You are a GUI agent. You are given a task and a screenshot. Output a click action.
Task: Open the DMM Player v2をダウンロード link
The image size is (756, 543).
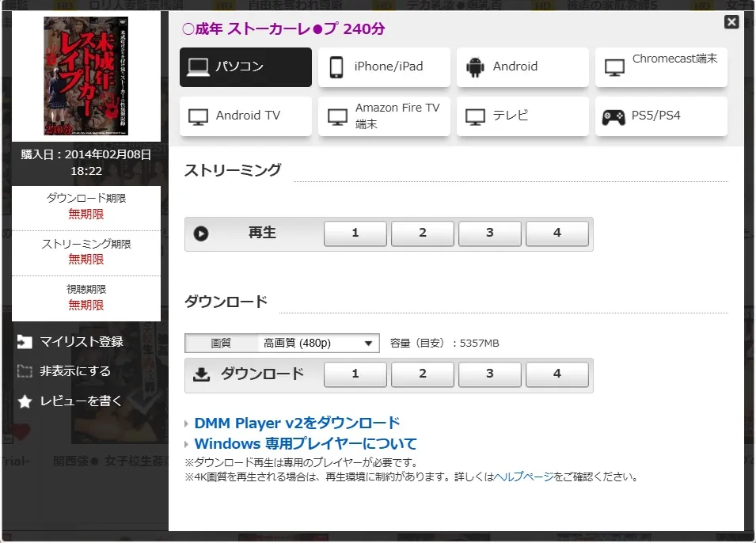297,423
